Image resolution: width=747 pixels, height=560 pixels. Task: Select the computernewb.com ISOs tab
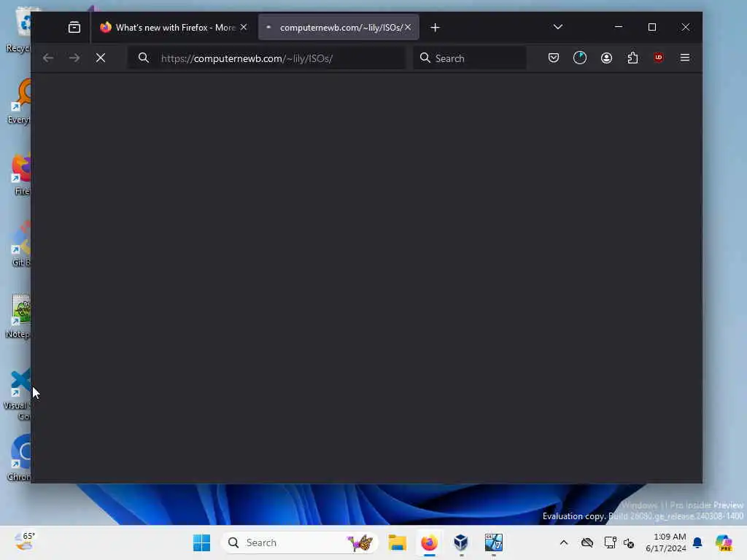338,28
